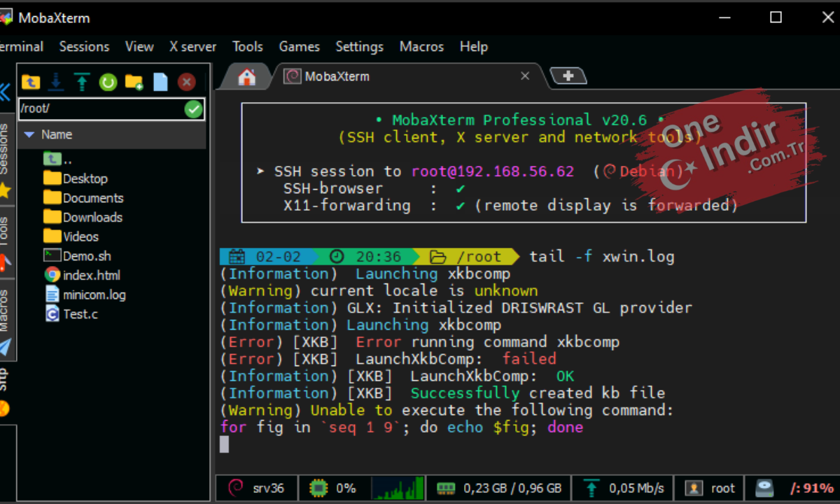840x504 pixels.
Task: Open the Tools menu
Action: tap(248, 47)
